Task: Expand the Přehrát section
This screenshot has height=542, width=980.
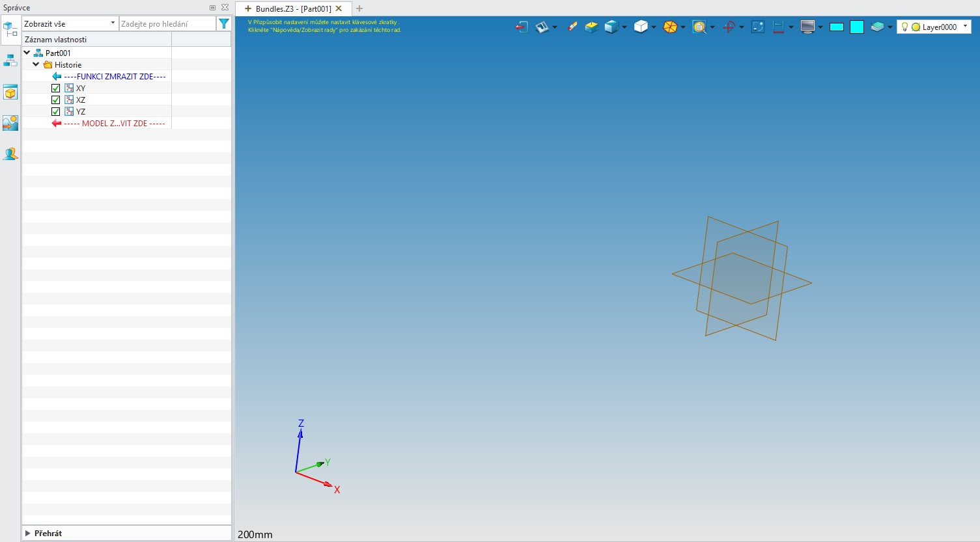Action: click(x=28, y=534)
